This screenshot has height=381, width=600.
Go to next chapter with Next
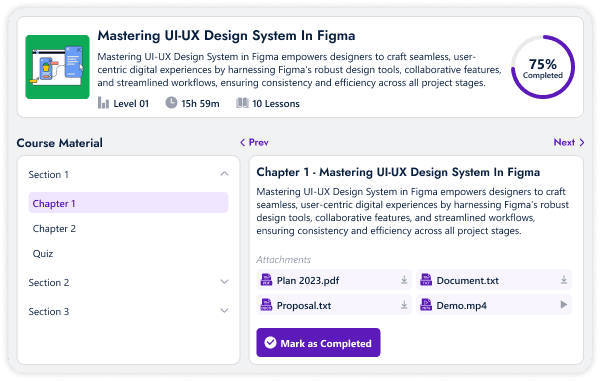[x=569, y=142]
